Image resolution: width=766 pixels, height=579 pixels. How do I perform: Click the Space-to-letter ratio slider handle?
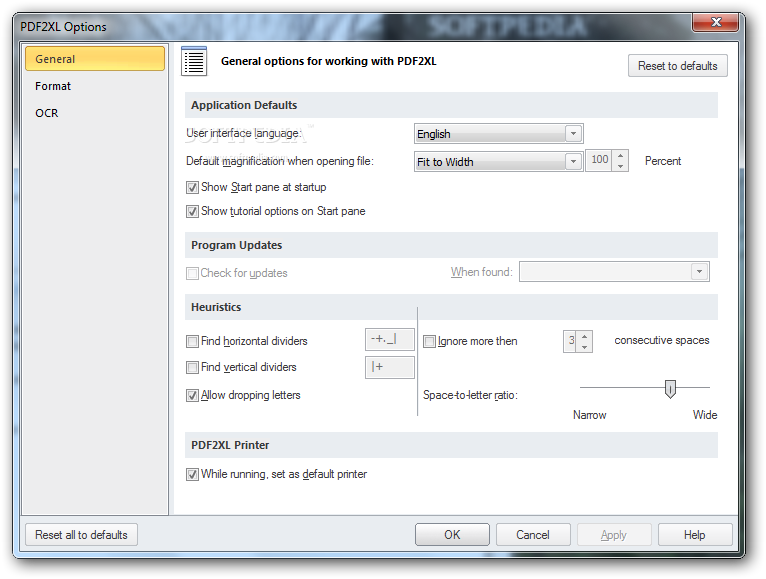[x=670, y=389]
